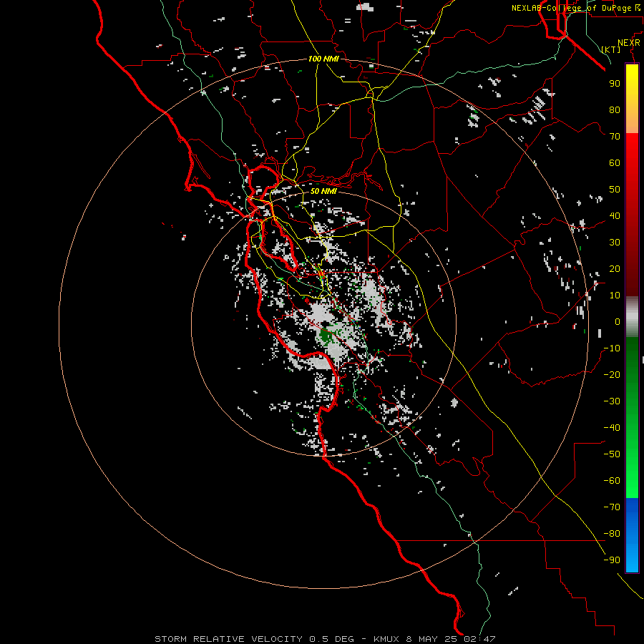Click the positive 30 scale label
The image size is (644, 644).
(615, 243)
